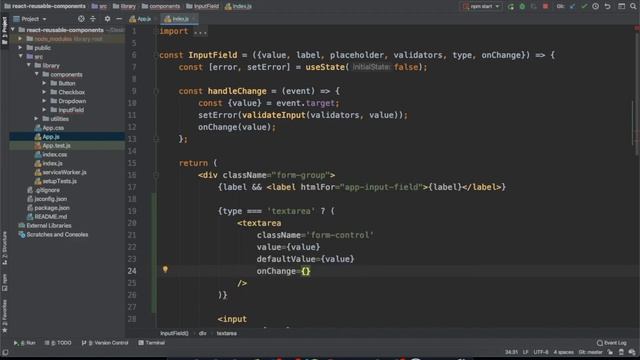640x360 pixels.
Task: Expand the Button folder
Action: [x=44, y=83]
